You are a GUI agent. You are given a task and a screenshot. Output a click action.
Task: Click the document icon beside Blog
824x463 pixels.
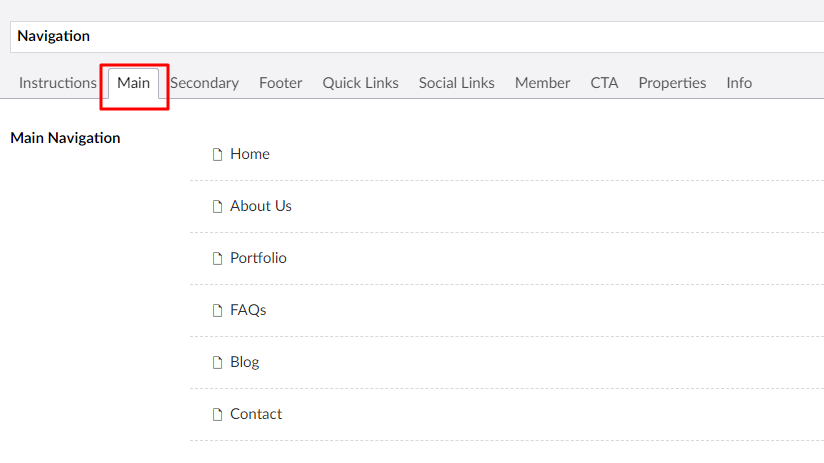pos(217,363)
